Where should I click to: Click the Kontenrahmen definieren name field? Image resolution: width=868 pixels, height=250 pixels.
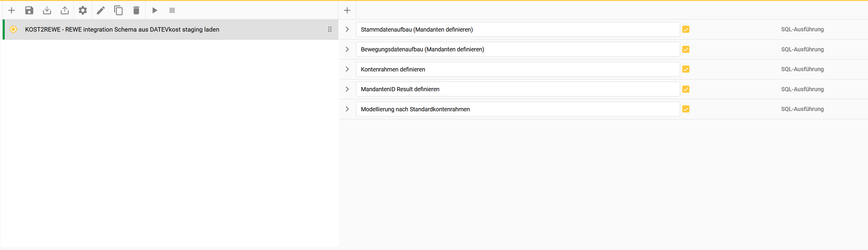coord(518,69)
